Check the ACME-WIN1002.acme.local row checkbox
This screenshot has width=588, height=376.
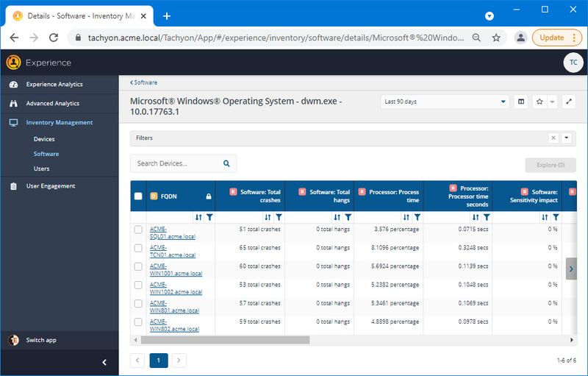pos(138,285)
